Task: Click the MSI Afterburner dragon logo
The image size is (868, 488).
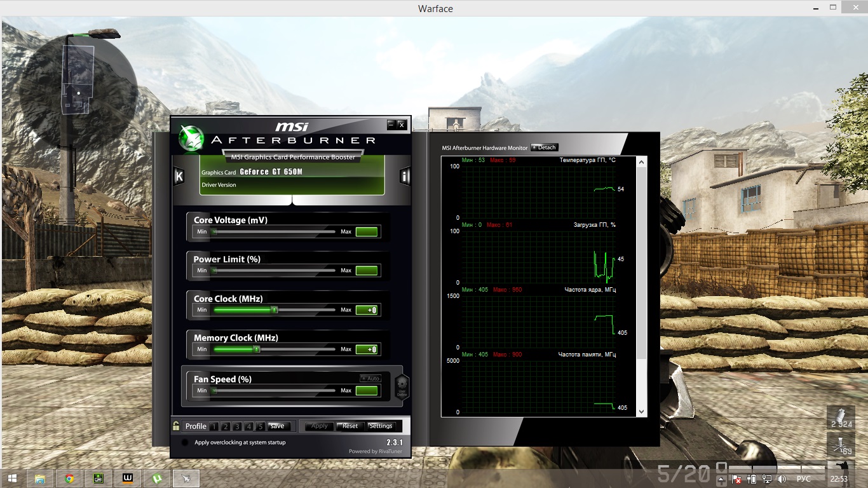Action: coord(190,138)
